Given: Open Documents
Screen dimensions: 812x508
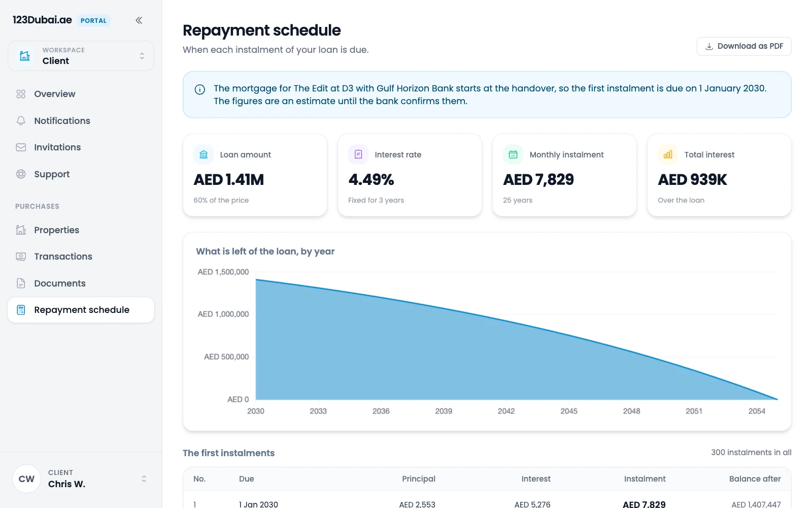Looking at the screenshot, I should click(x=81, y=283).
